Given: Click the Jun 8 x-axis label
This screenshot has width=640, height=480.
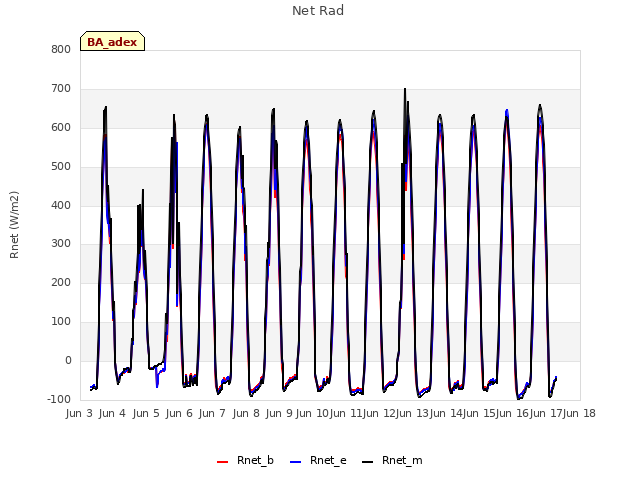Looking at the screenshot, I should click(x=246, y=413).
